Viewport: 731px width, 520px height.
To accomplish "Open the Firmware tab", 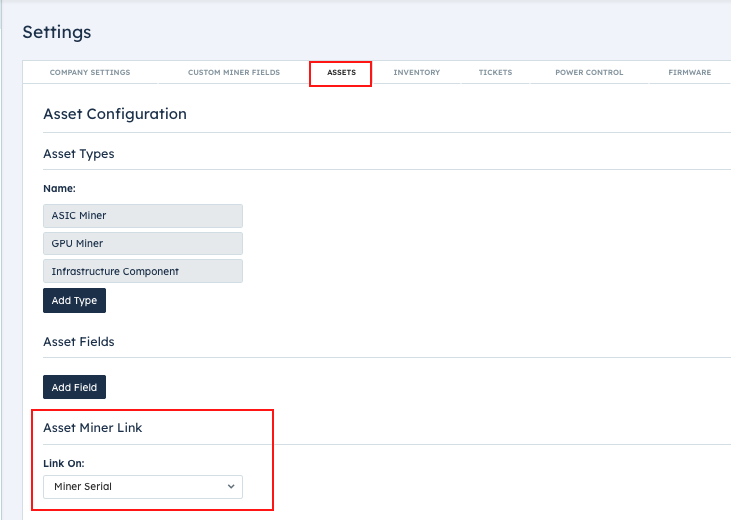I will pos(690,72).
